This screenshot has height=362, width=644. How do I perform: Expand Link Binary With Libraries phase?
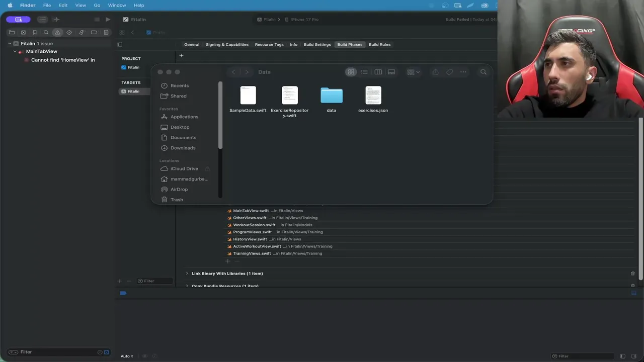point(187,274)
